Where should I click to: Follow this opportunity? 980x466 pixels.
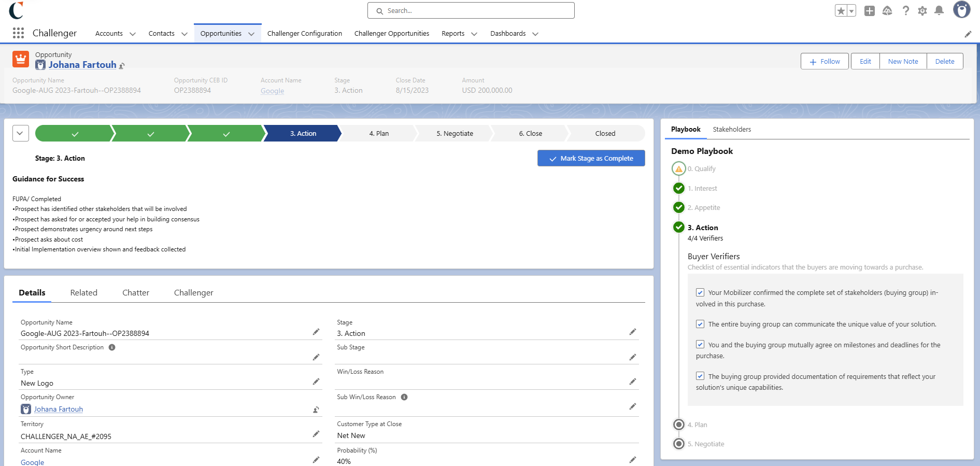[x=825, y=61]
